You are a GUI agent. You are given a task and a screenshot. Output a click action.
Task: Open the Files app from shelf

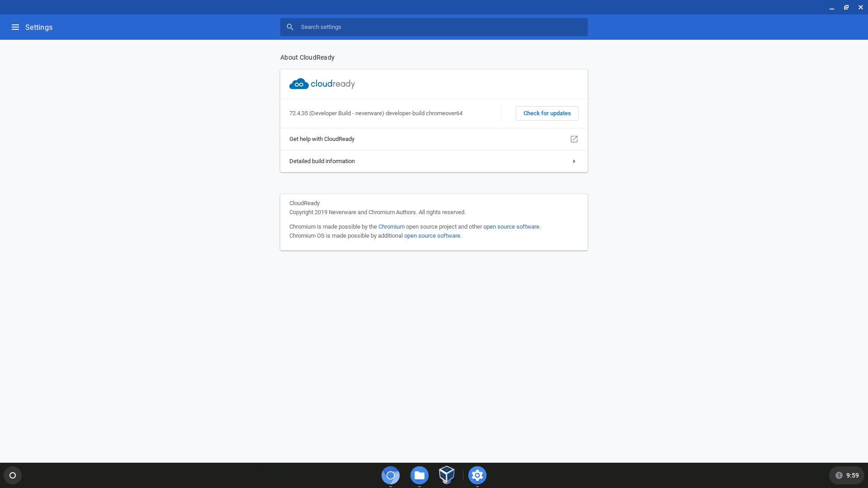coord(420,475)
